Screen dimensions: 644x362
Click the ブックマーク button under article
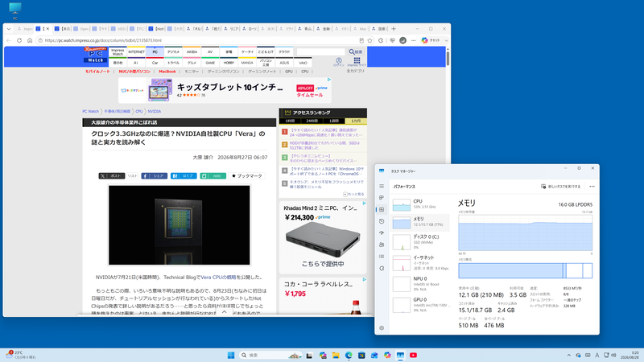247,175
